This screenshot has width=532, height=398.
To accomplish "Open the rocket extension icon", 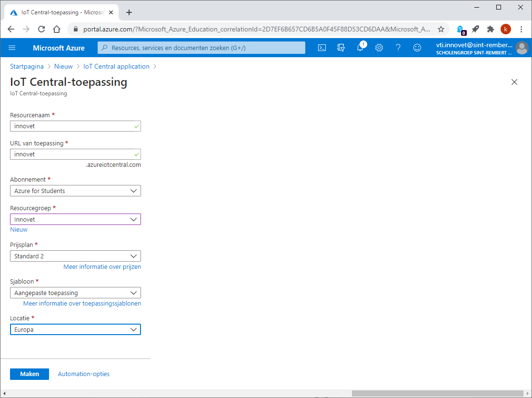I will click(475, 29).
